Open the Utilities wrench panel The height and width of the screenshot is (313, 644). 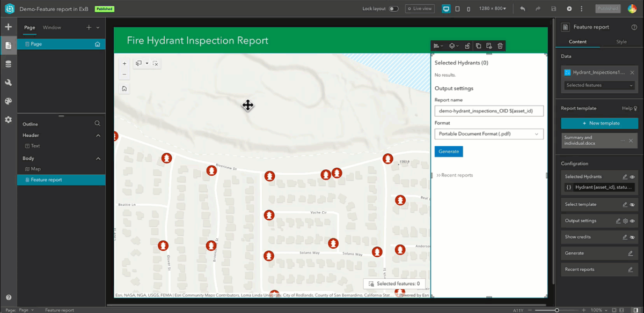tap(8, 83)
